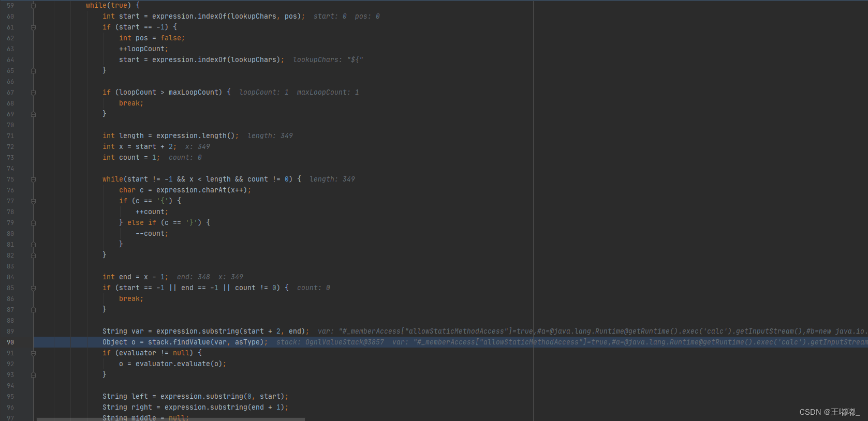868x421 pixels.
Task: Click the 'length: 349' hint on line 71
Action: [x=270, y=136]
